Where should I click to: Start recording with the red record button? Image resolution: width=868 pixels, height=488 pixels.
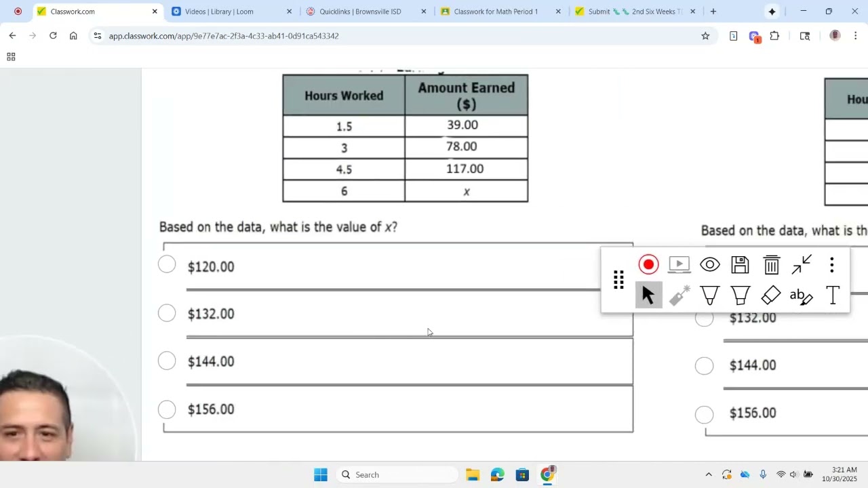tap(648, 264)
